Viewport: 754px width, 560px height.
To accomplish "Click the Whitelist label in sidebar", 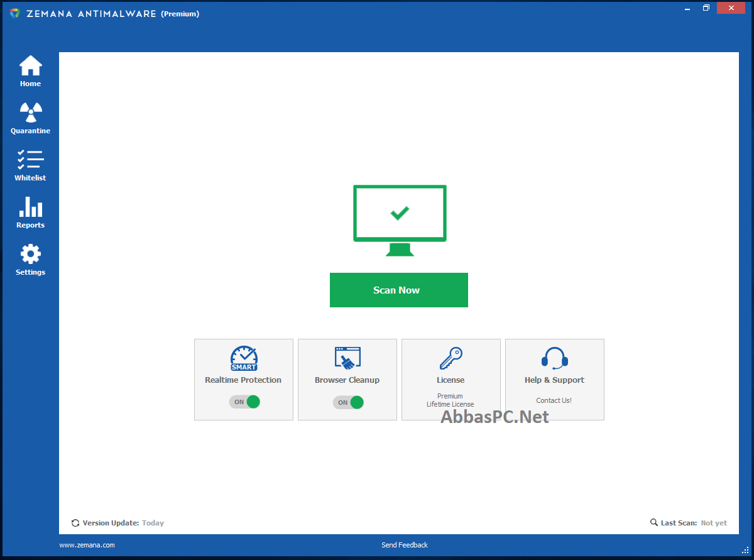I will (x=30, y=178).
